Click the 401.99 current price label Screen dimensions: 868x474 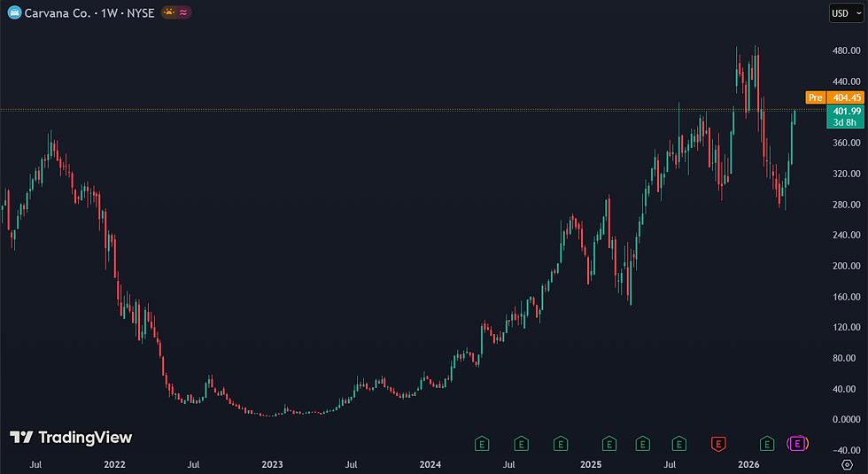pos(847,111)
